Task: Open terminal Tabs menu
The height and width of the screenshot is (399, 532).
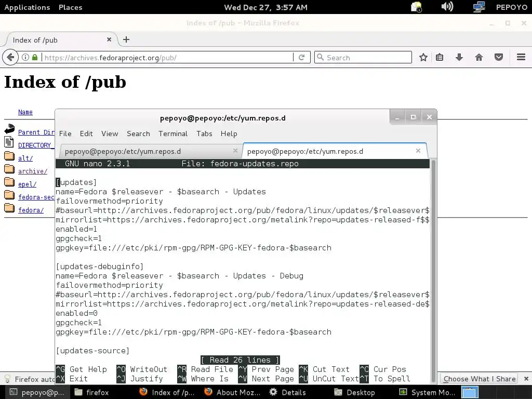Action: coord(204,134)
